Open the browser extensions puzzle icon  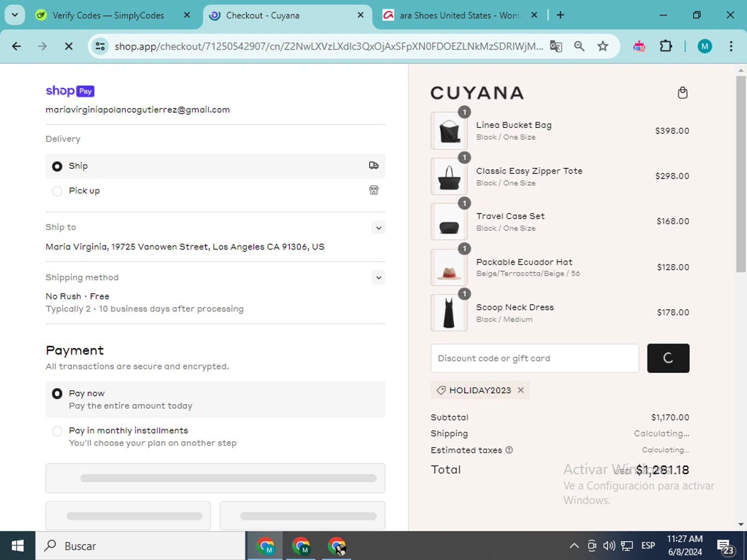click(x=666, y=46)
